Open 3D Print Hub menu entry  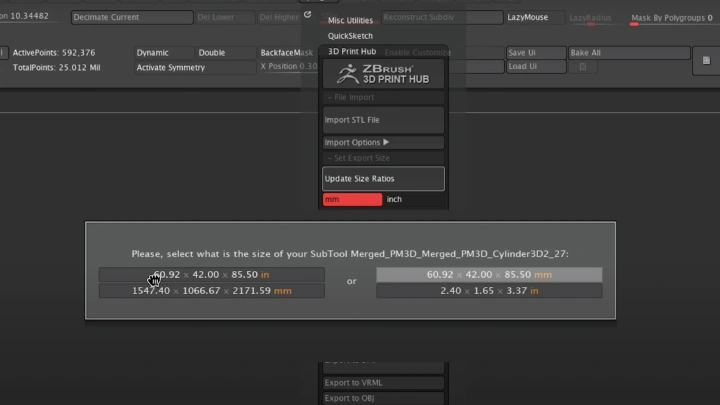[352, 51]
